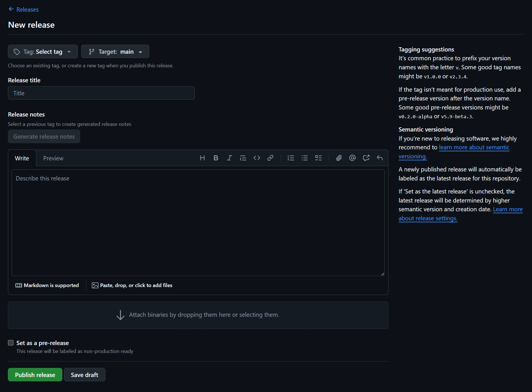
Task: Toggle bold text formatting
Action: [x=216, y=158]
